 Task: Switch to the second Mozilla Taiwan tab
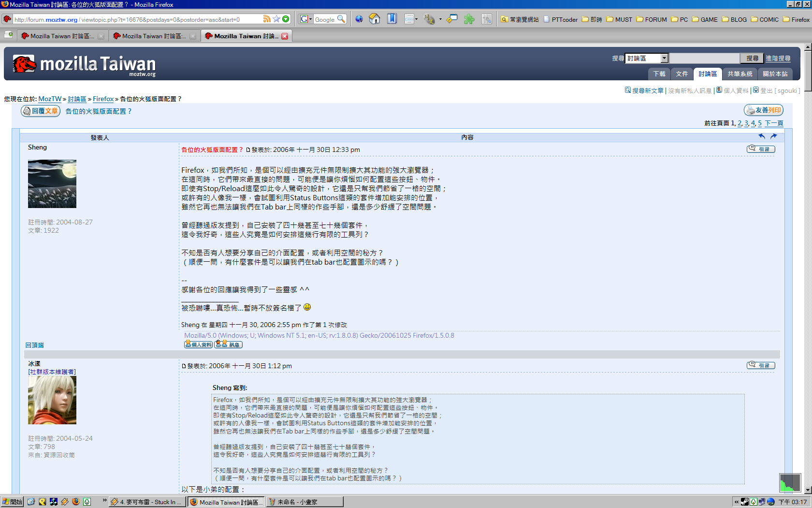click(x=154, y=36)
